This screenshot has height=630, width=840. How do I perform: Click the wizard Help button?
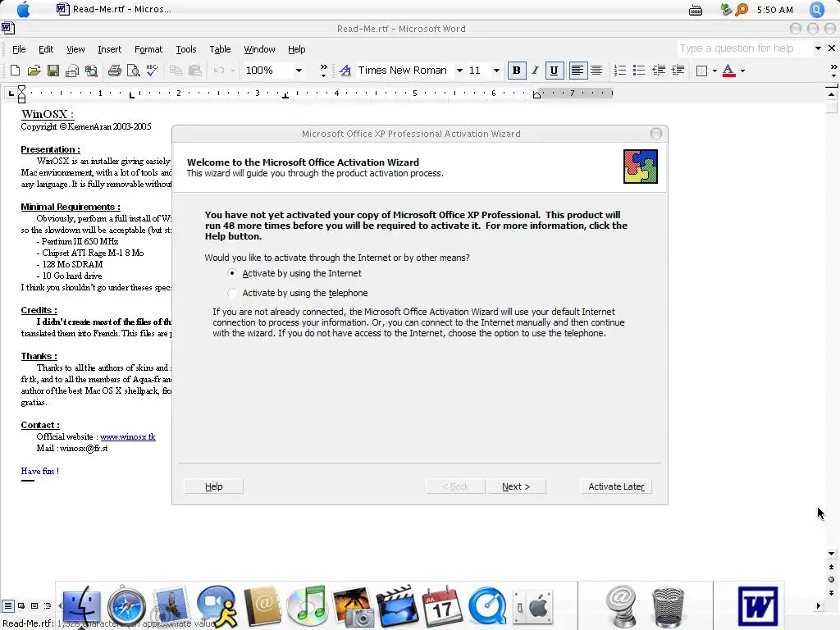[214, 486]
